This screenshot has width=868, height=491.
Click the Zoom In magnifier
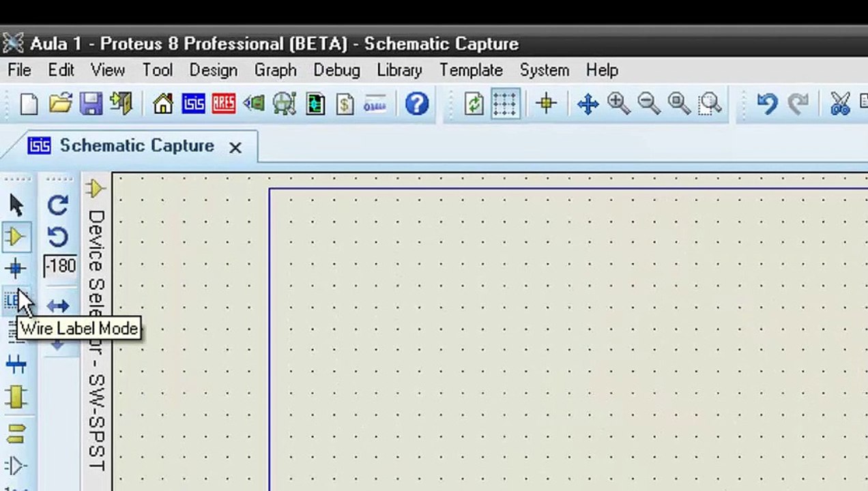(x=618, y=104)
